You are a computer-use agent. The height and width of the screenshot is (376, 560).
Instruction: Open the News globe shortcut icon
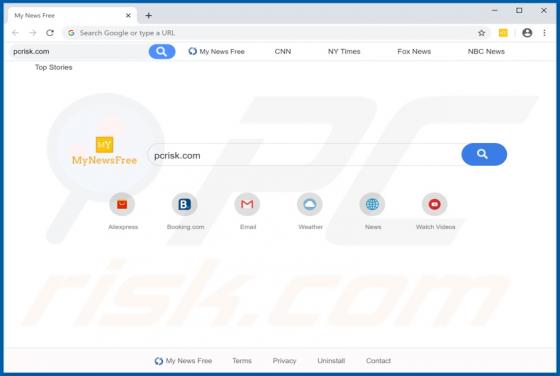coord(372,204)
